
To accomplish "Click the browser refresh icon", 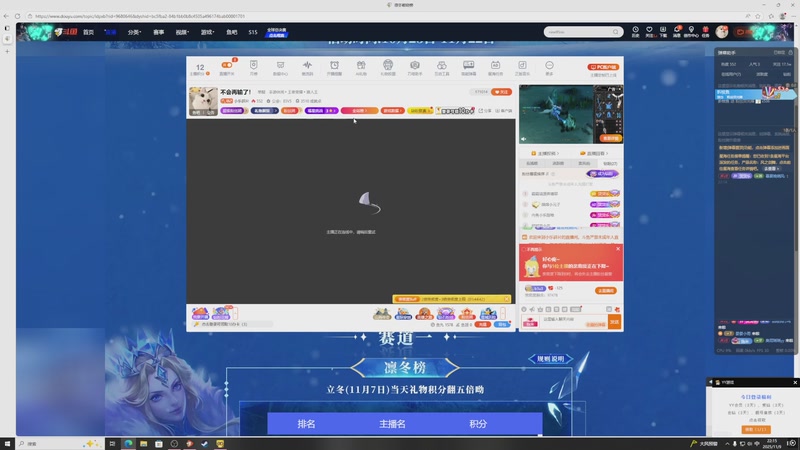I will tap(17, 16).
